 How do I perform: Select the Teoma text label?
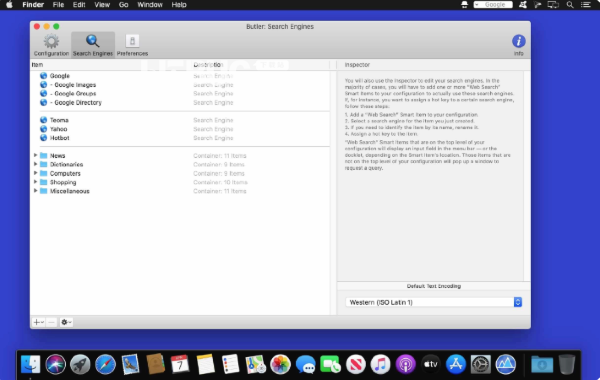pos(59,120)
